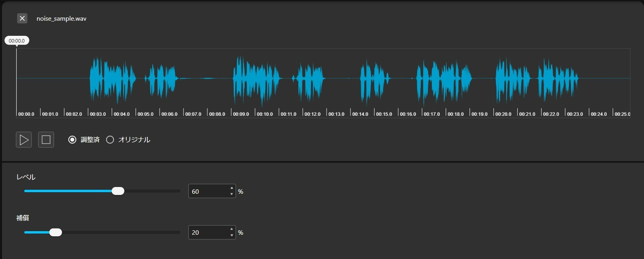Click timeline mark 00:12.0
The width and height of the screenshot is (644, 259).
point(312,114)
